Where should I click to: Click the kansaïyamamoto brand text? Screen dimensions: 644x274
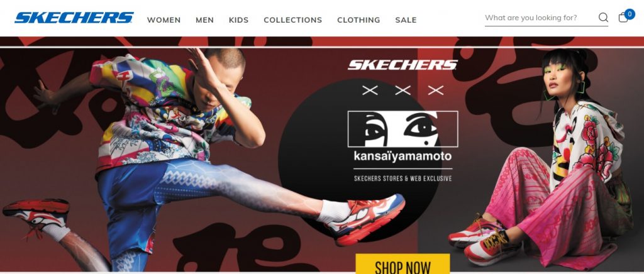click(402, 156)
